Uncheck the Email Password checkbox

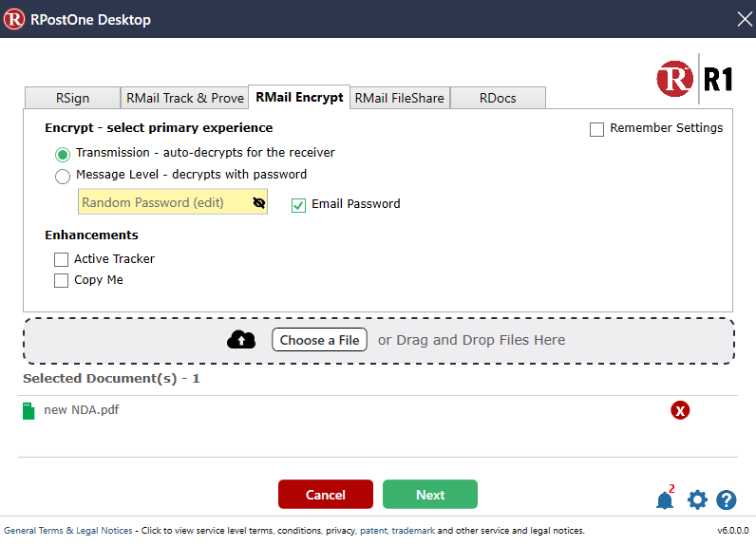298,205
